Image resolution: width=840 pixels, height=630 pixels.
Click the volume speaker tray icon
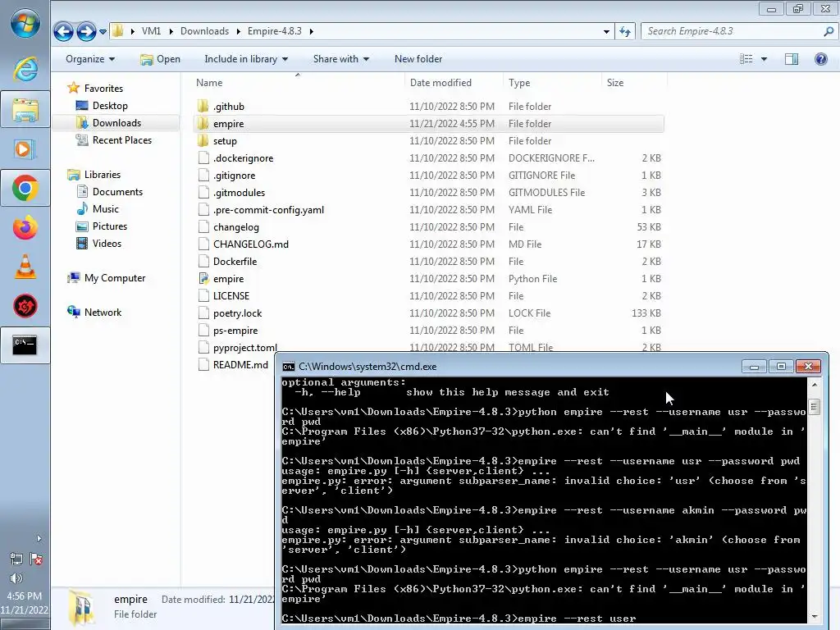pos(16,578)
